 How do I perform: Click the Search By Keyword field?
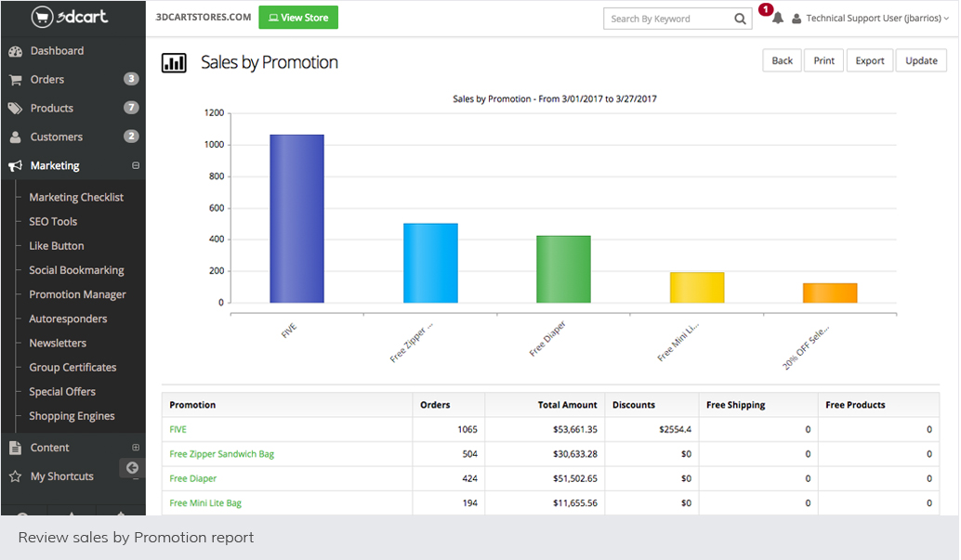[x=667, y=19]
